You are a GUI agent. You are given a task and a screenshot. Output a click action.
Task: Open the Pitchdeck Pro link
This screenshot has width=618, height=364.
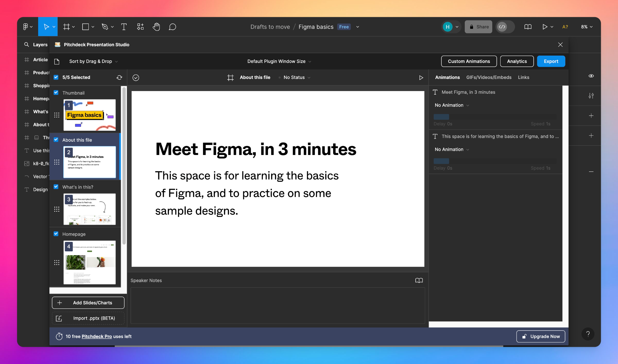tap(97, 337)
